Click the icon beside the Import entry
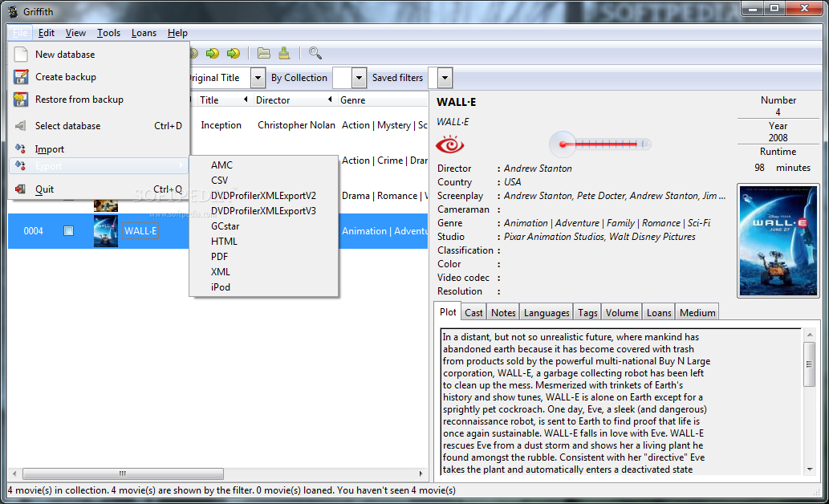The image size is (829, 504). click(21, 148)
